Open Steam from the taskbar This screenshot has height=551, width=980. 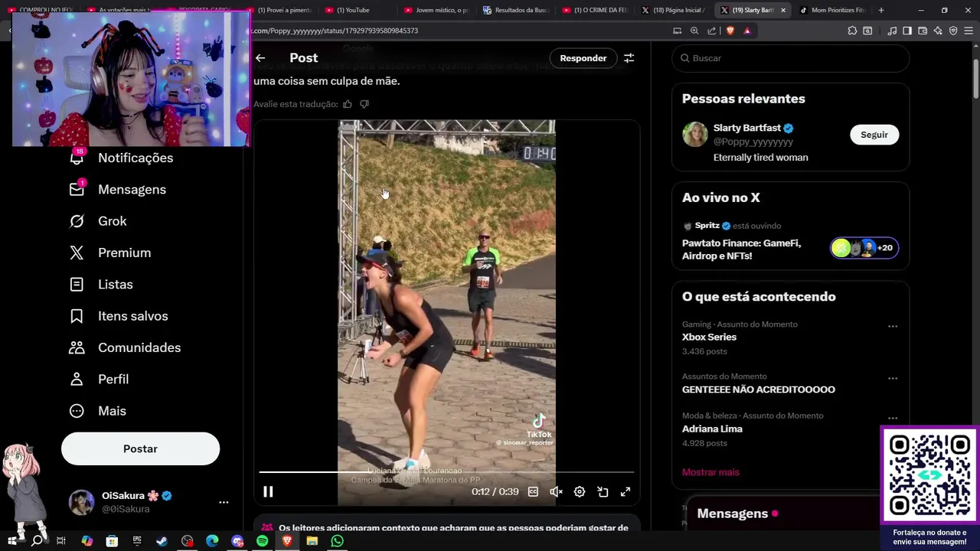click(x=162, y=541)
